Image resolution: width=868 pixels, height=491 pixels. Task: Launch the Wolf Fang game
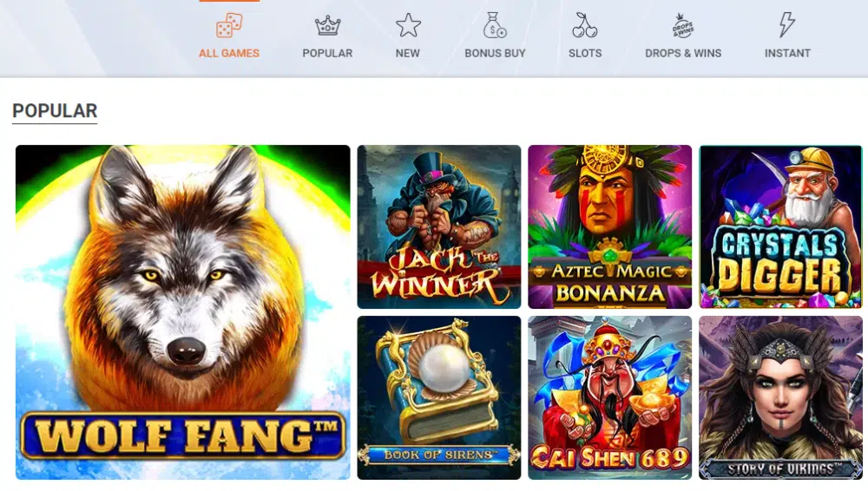(x=182, y=312)
